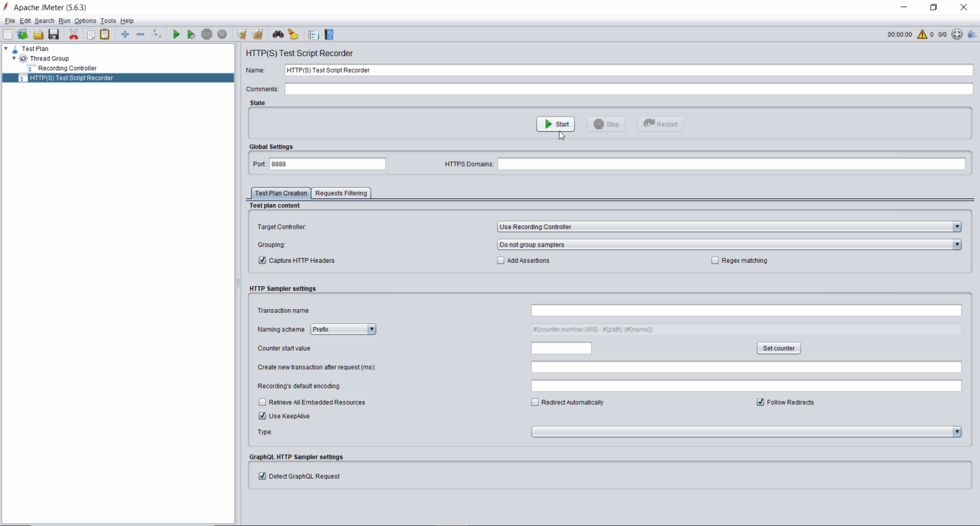
Task: Create a new test plan using toolbar icon
Action: (8, 34)
